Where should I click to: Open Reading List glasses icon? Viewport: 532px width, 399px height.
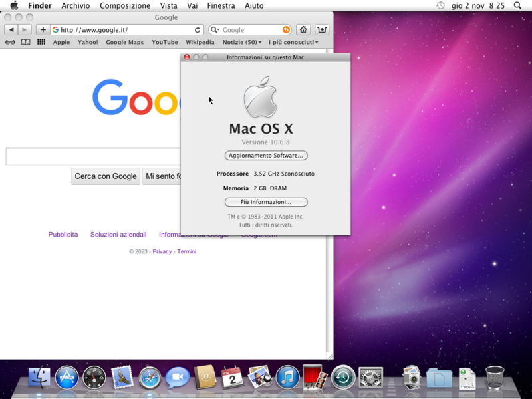[x=10, y=42]
